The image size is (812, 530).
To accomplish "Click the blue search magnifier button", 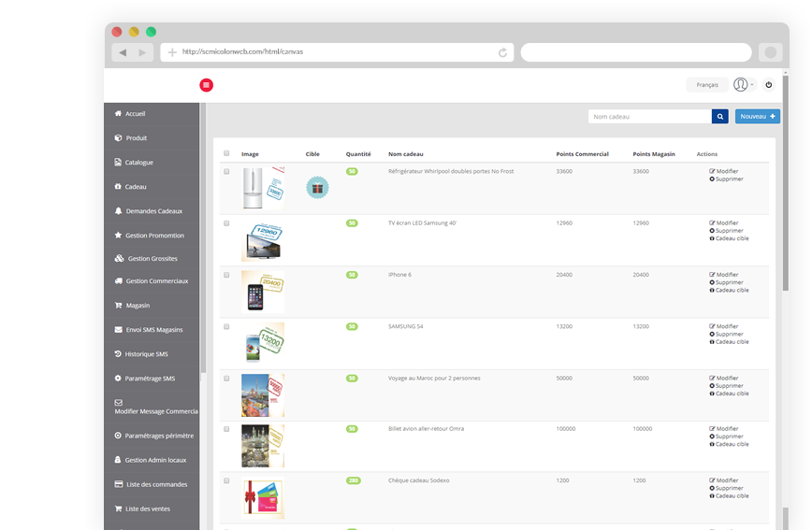I will [720, 117].
